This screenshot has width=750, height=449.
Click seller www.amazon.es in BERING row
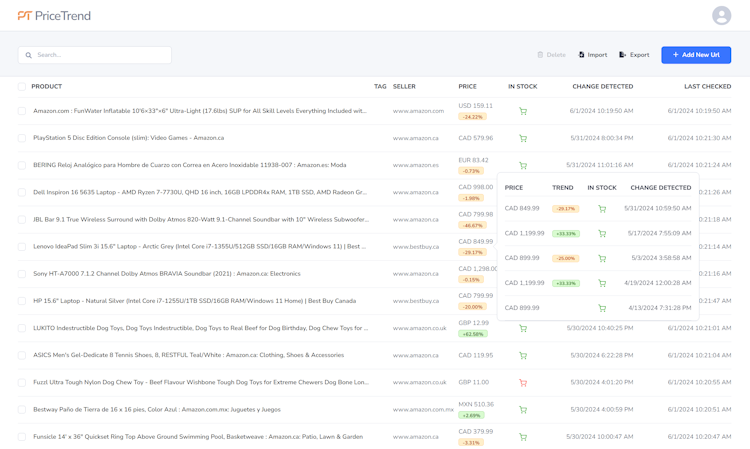click(416, 165)
